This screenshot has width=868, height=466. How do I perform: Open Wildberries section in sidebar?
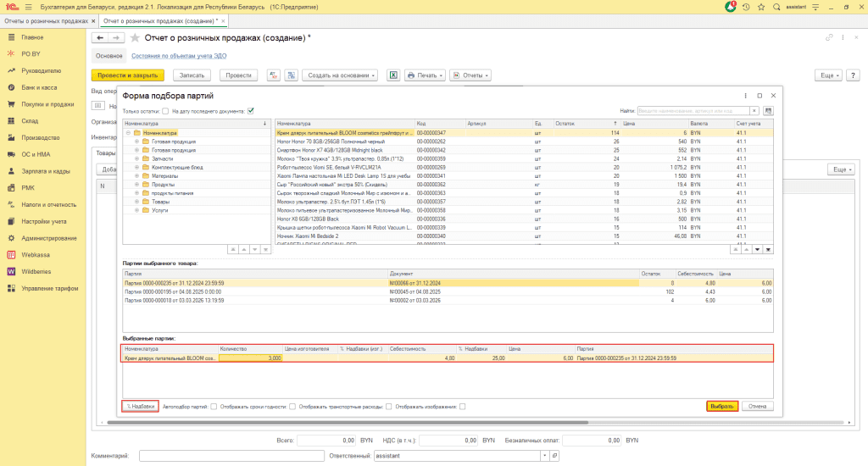coord(37,271)
